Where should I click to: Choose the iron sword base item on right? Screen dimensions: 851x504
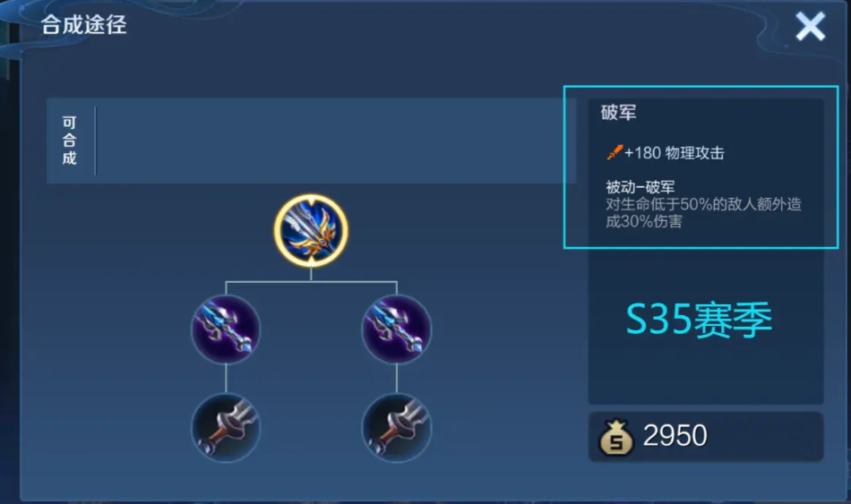[x=397, y=428]
